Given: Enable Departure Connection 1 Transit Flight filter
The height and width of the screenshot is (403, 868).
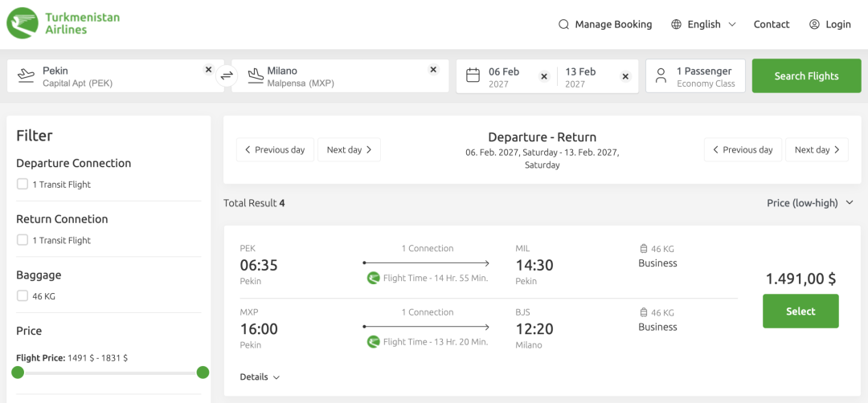Looking at the screenshot, I should pyautogui.click(x=23, y=184).
